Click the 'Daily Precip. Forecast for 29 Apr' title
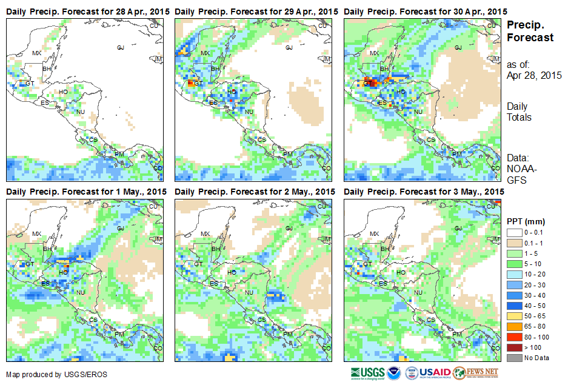 pos(256,12)
